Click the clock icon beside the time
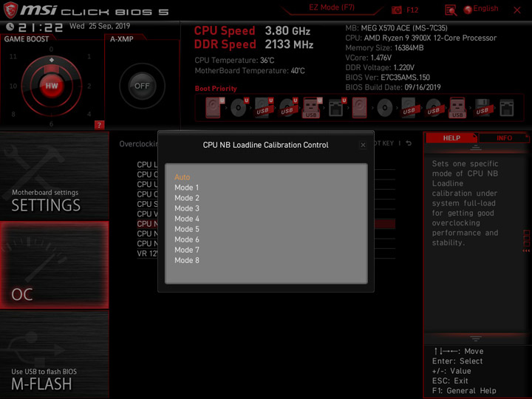The height and width of the screenshot is (399, 532). 10,27
